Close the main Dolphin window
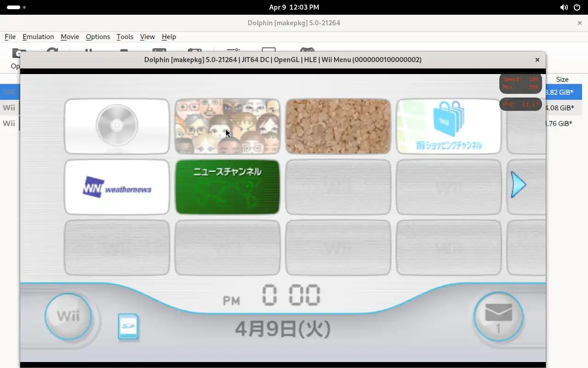The width and height of the screenshot is (588, 368). coord(580,23)
